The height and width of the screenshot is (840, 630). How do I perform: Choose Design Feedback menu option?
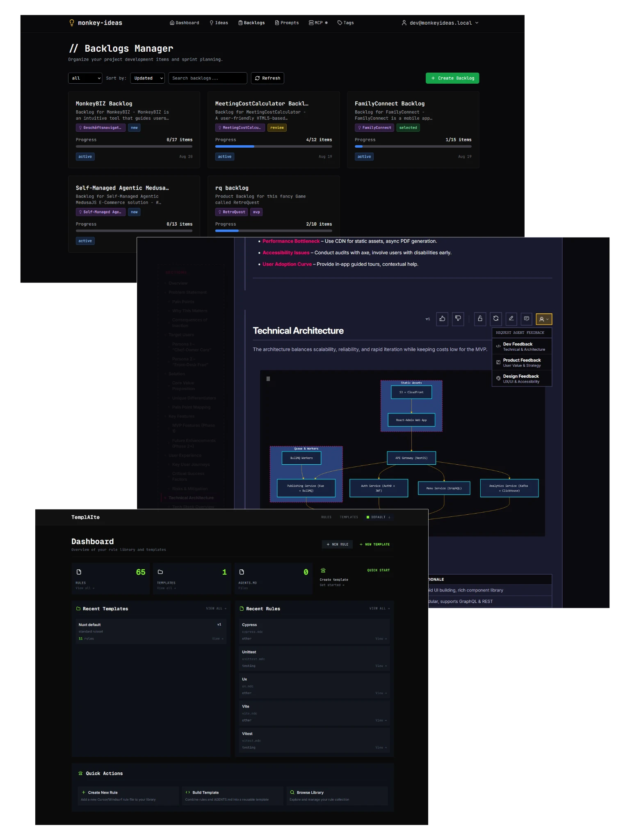[x=522, y=379]
